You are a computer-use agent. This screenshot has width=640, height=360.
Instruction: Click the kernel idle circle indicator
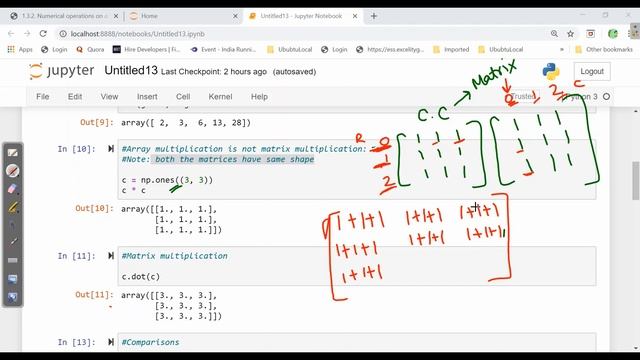pyautogui.click(x=607, y=97)
